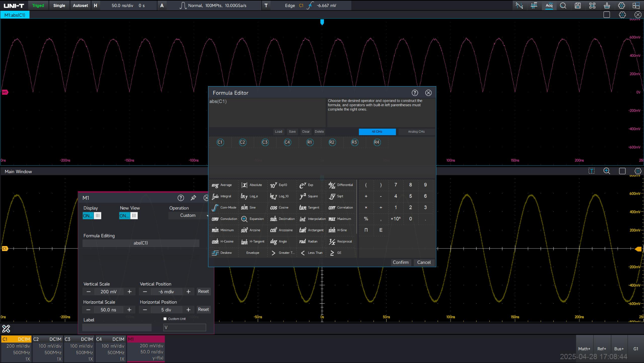The image size is (644, 363).
Task: Select the Absolute function in Formula Editor
Action: point(252,185)
